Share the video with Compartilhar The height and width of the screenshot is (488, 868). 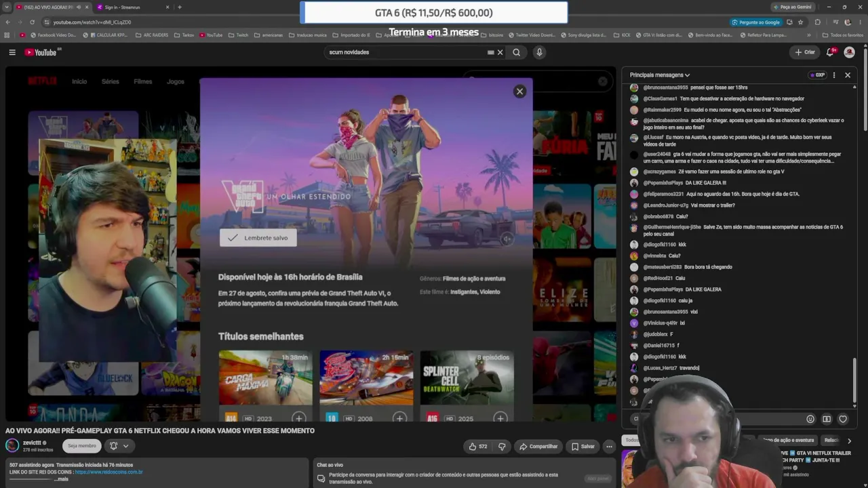(x=538, y=446)
